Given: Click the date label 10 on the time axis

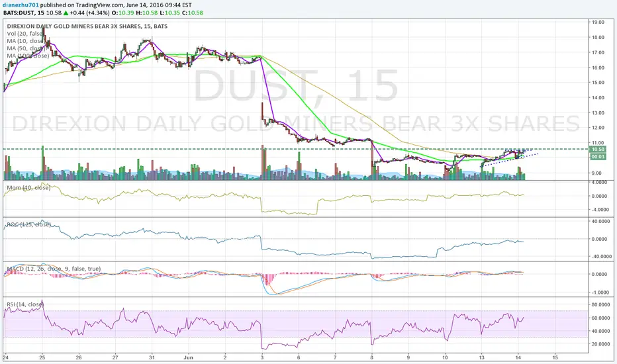Looking at the screenshot, I should click(445, 357).
